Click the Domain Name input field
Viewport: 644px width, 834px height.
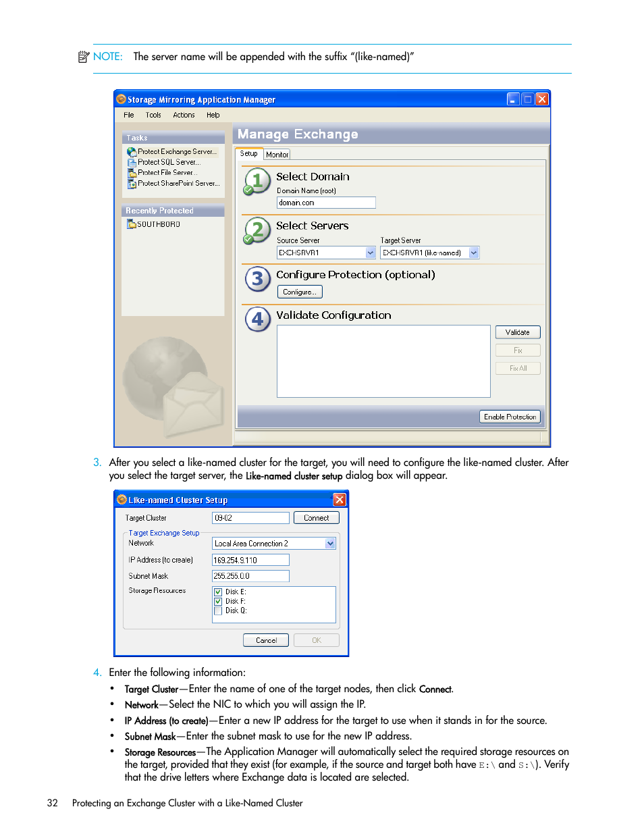point(326,203)
